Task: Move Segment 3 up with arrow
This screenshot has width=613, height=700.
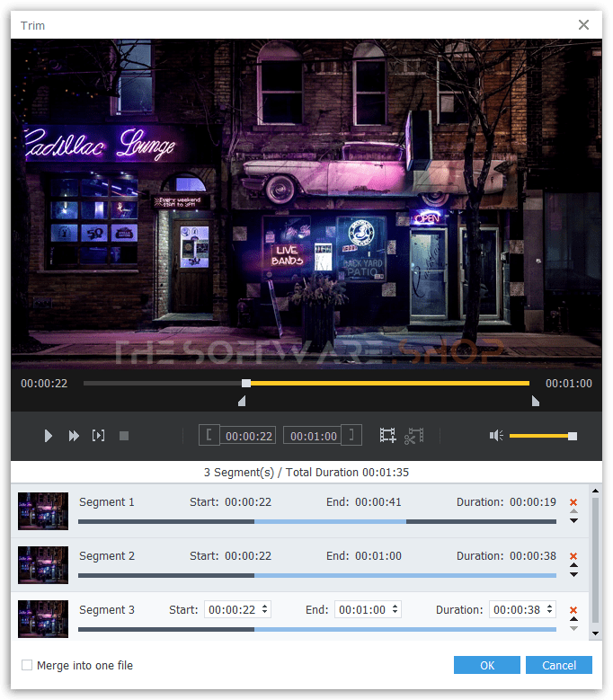Action: pos(573,619)
